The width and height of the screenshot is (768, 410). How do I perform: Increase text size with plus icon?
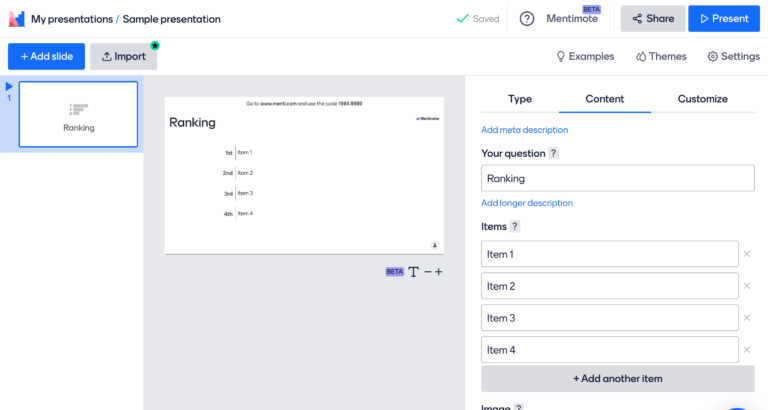click(438, 272)
